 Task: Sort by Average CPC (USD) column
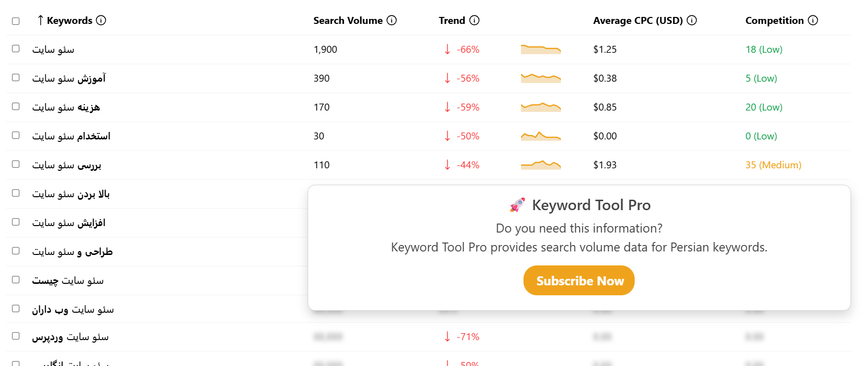pyautogui.click(x=638, y=20)
